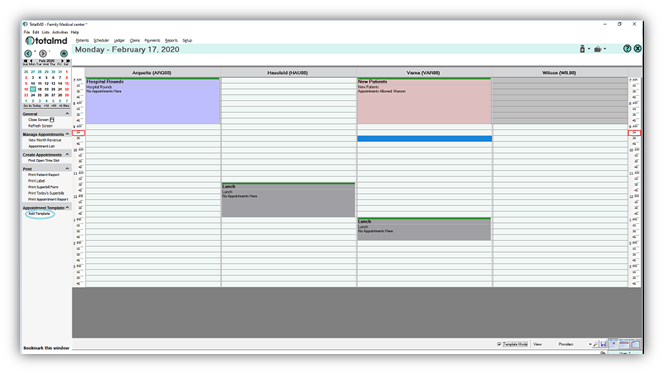The height and width of the screenshot is (374, 664).
Task: Click the Add Template link
Action: click(x=39, y=213)
